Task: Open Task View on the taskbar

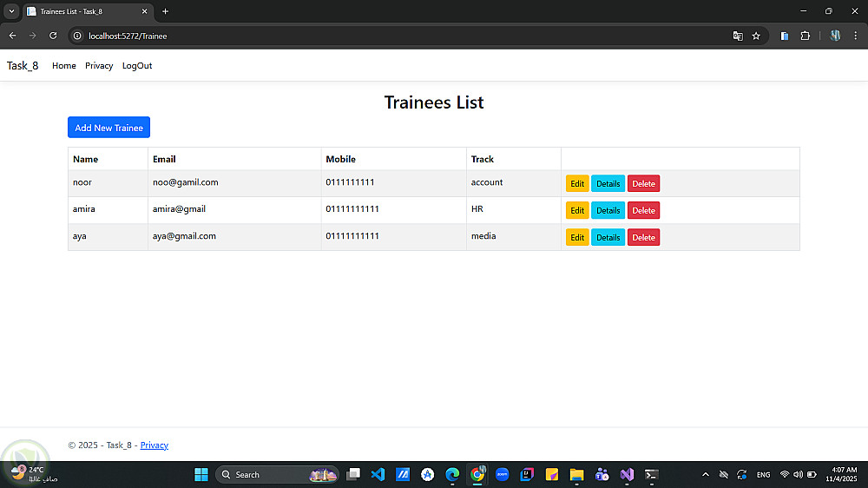Action: (x=353, y=474)
